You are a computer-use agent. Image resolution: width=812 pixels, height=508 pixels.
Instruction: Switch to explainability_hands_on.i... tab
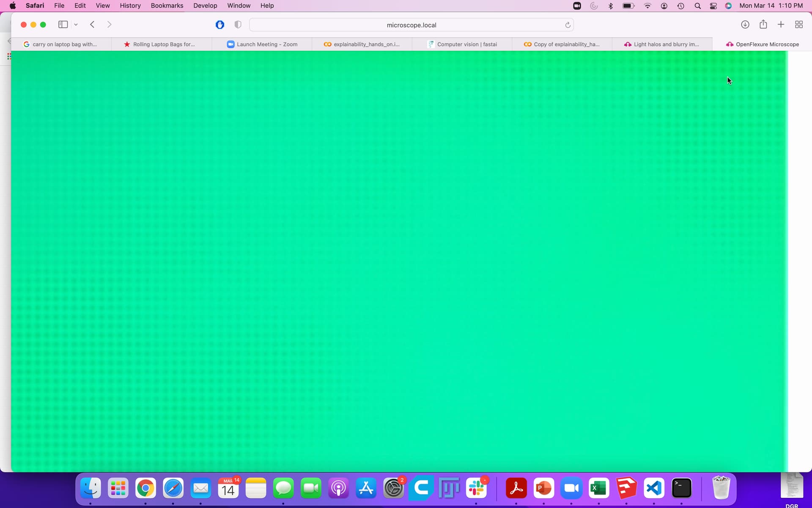362,44
